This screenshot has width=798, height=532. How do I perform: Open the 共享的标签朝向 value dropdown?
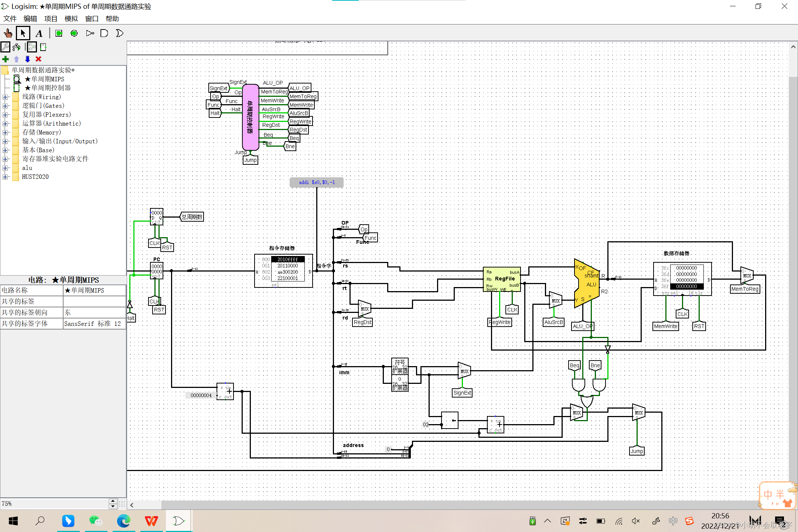tap(94, 313)
